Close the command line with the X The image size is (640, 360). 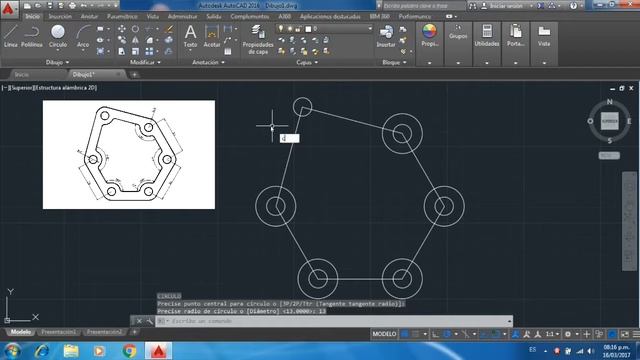[139, 321]
